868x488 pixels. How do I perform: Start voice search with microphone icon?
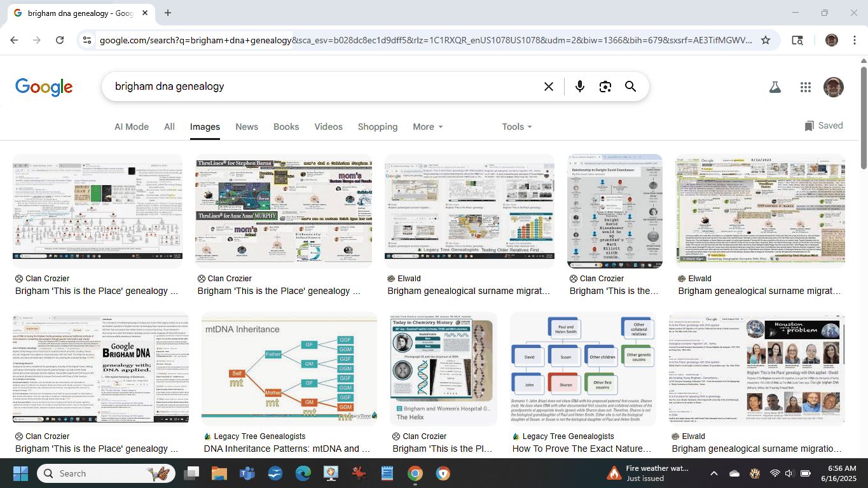point(579,87)
